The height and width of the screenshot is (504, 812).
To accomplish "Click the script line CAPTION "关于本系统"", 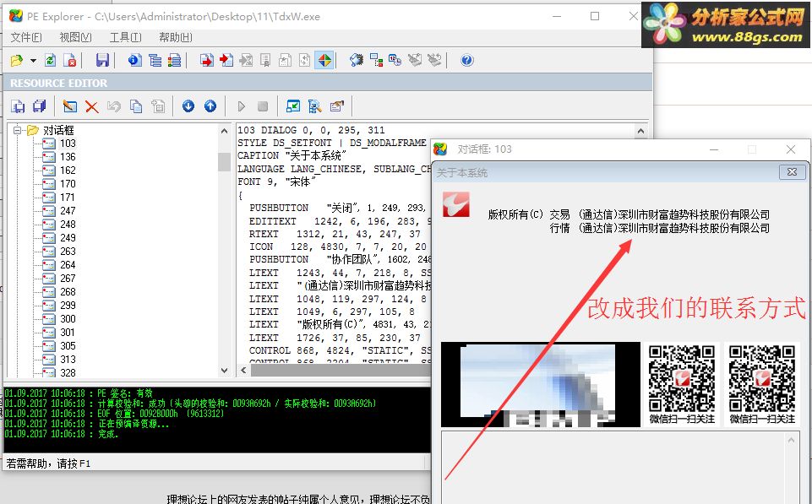I will point(292,155).
